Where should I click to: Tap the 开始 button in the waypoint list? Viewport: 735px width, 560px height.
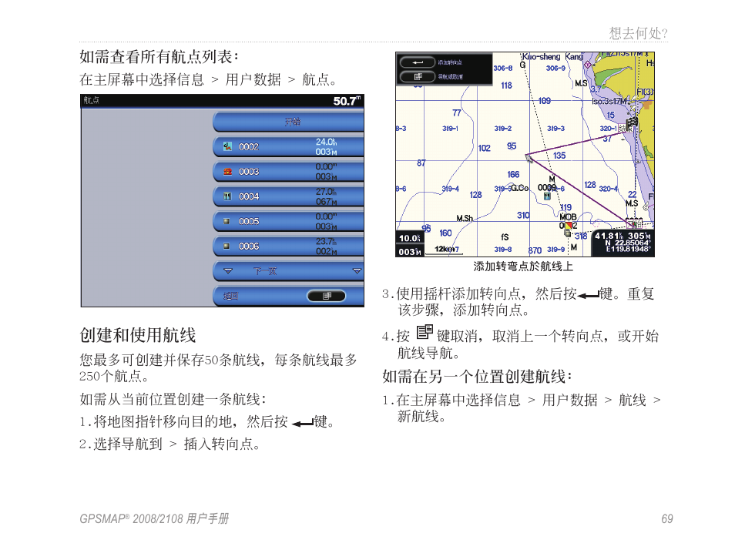tap(288, 122)
